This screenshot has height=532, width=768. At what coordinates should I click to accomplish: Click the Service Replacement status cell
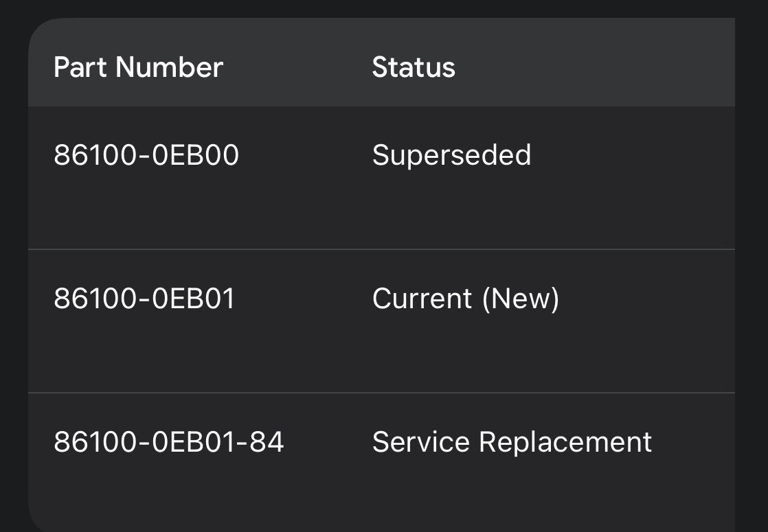pyautogui.click(x=512, y=442)
